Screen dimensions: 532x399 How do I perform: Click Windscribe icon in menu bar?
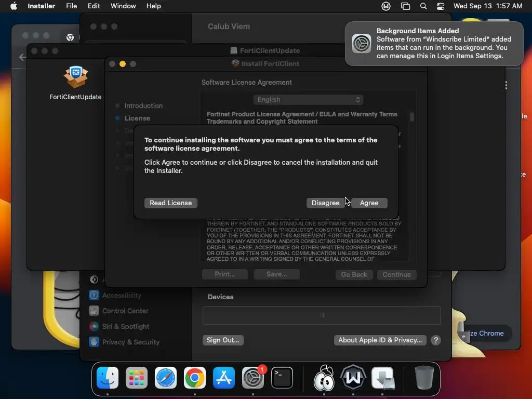386,6
